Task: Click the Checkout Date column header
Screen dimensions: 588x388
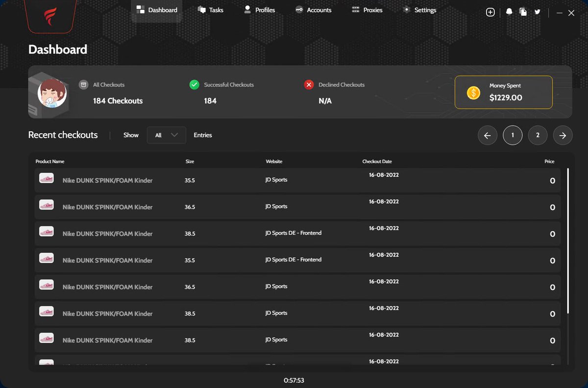Action: click(x=377, y=162)
